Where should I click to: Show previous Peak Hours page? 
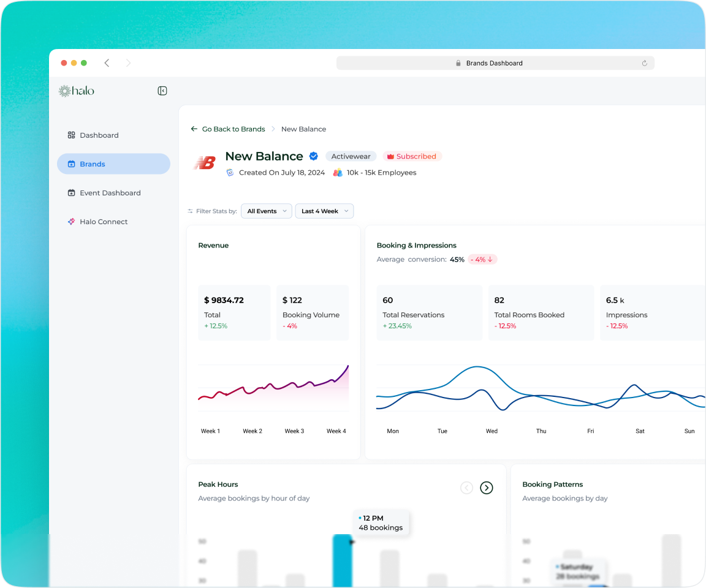click(x=466, y=488)
